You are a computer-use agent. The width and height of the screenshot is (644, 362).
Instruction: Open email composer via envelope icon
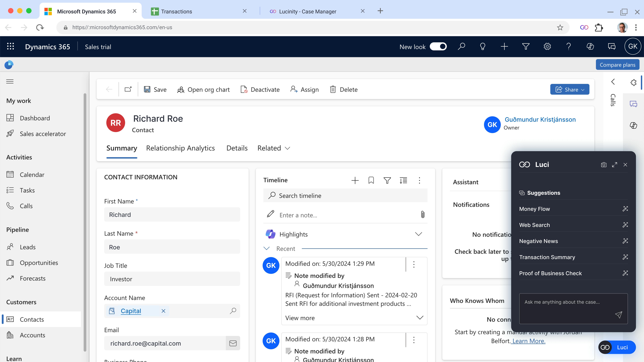(233, 343)
